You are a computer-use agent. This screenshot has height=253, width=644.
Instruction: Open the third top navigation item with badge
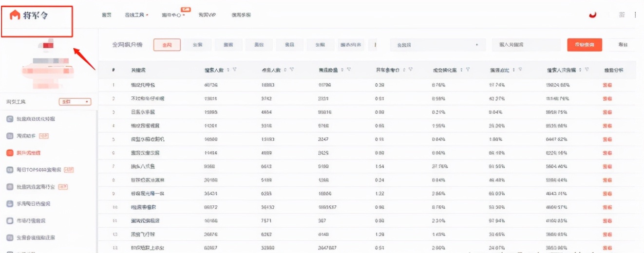173,15
